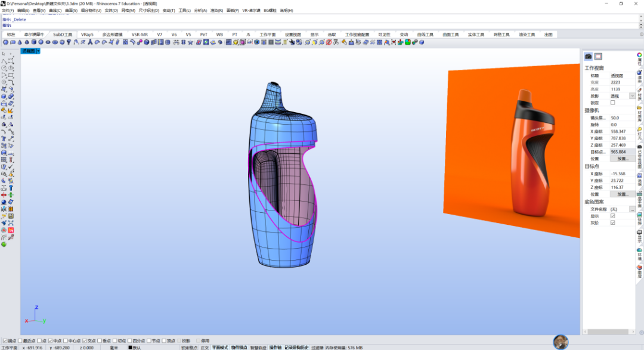The height and width of the screenshot is (350, 644).
Task: Click the colorful properties wheel icon on right edge
Action: coord(639,55)
